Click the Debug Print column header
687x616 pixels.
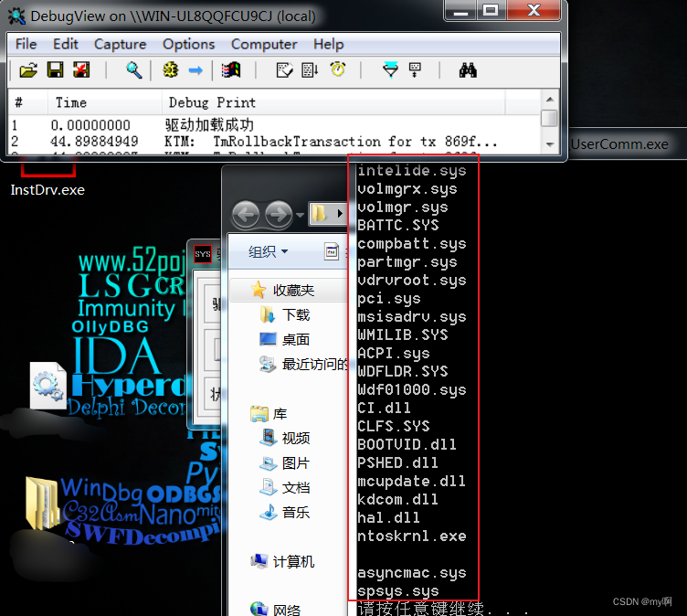[x=333, y=102]
